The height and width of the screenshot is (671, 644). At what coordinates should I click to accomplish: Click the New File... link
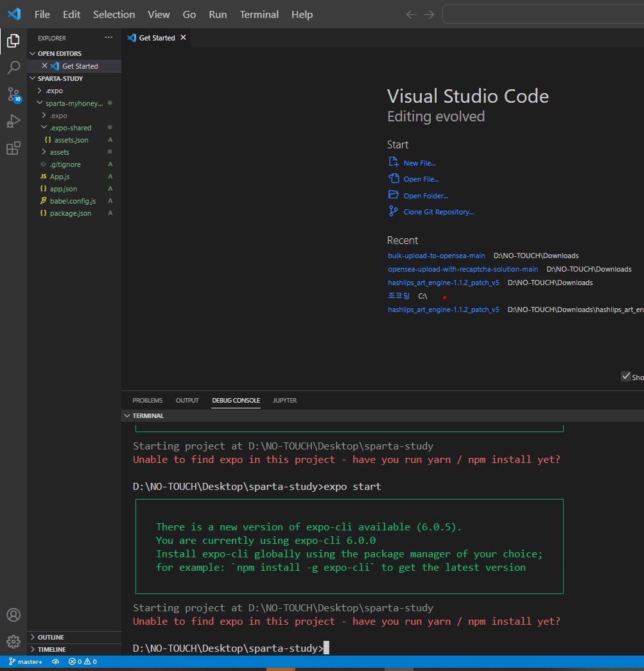pyautogui.click(x=419, y=163)
